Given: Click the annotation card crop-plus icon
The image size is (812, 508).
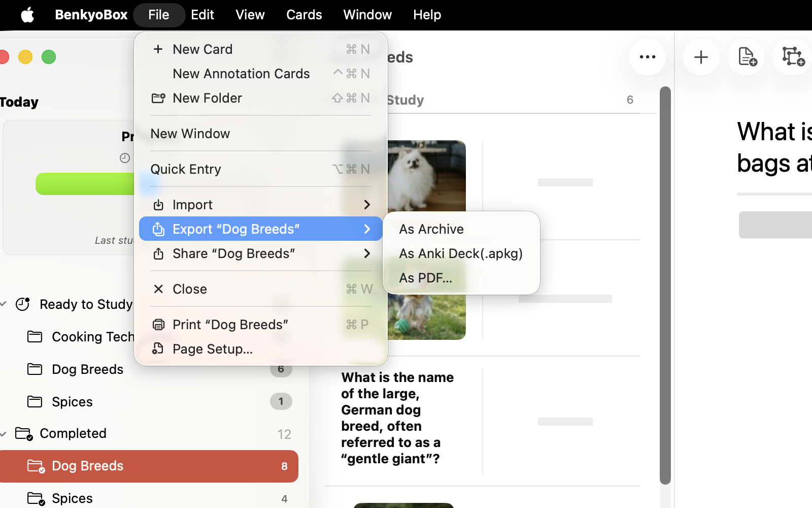Looking at the screenshot, I should (x=792, y=57).
